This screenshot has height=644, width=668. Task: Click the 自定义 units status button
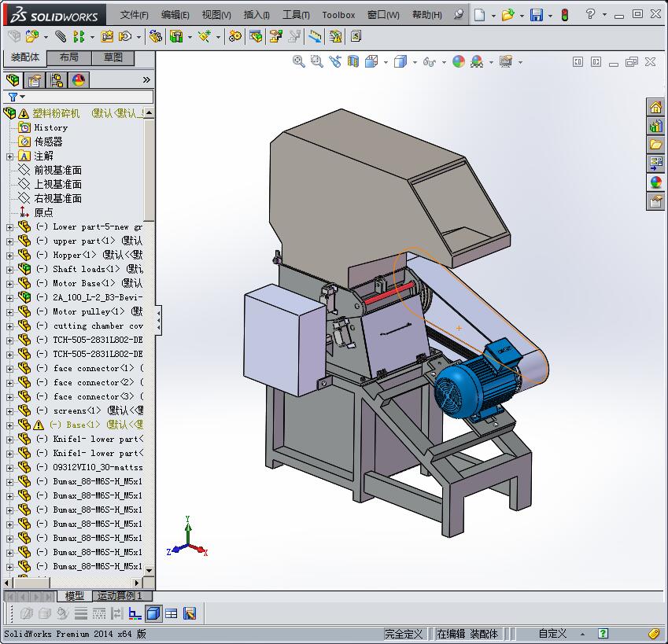tap(552, 634)
